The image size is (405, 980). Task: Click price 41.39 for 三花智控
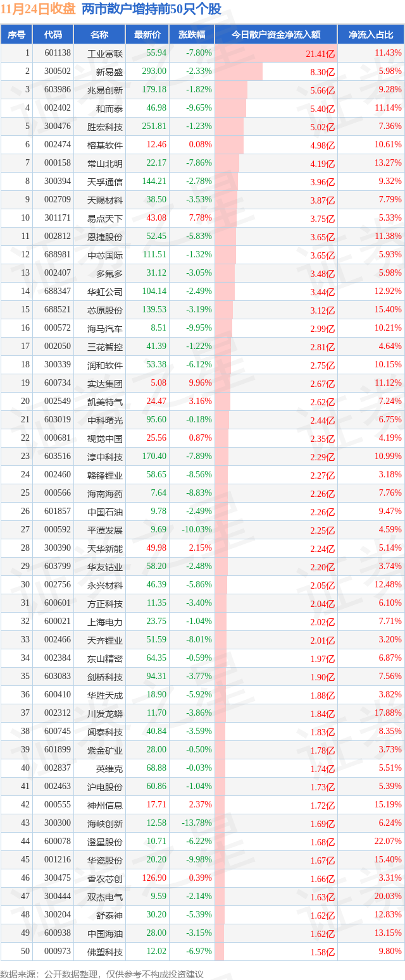156,346
